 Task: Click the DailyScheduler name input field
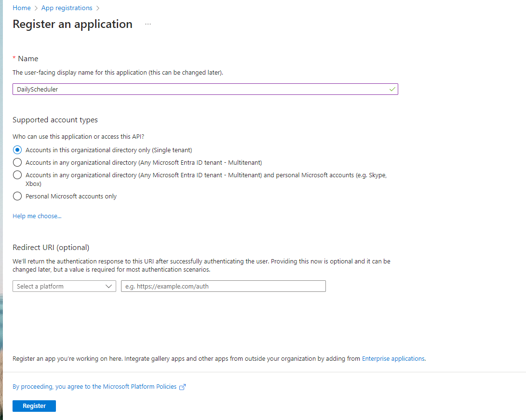(205, 89)
